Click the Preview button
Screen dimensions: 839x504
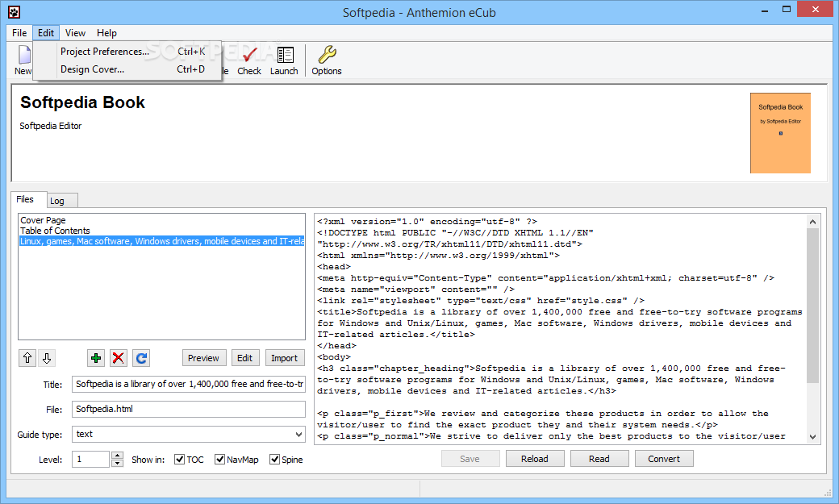203,358
